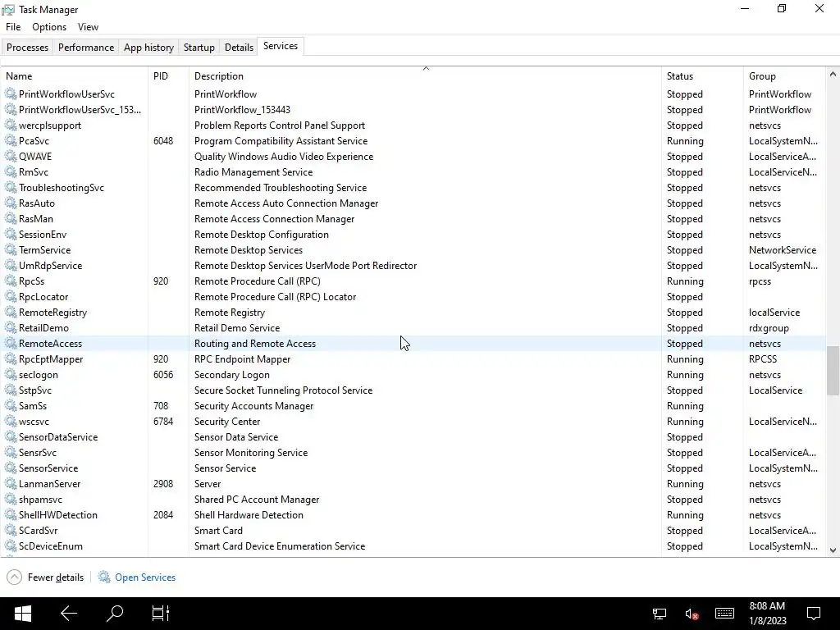Screen dimensions: 840x630
Task: Click the gear icon beside RasMan
Action: 11,219
